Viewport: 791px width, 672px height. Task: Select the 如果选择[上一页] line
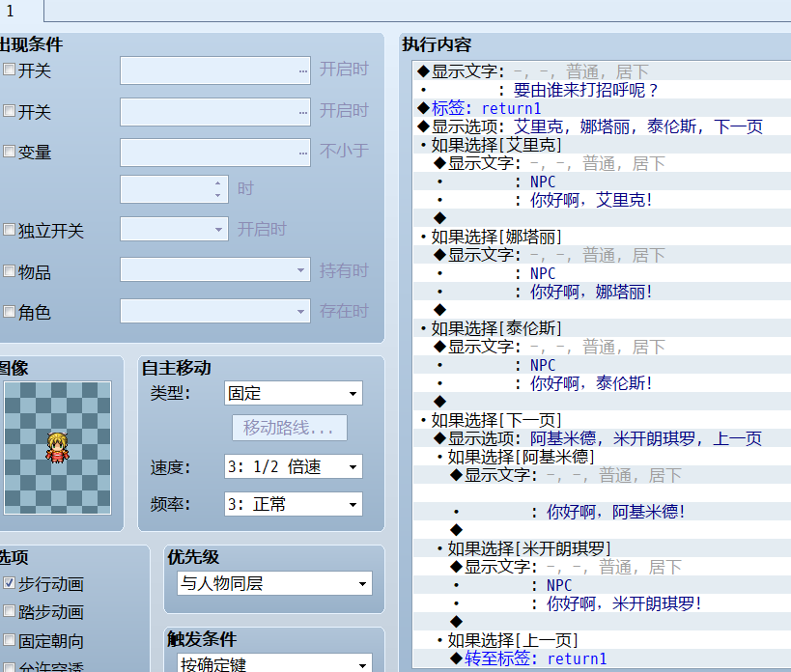point(602,640)
